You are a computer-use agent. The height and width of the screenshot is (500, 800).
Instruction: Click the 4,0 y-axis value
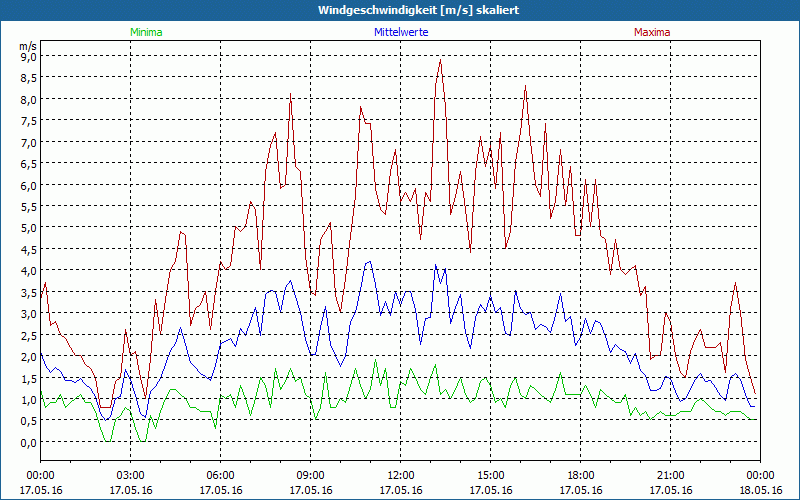[x=29, y=271]
